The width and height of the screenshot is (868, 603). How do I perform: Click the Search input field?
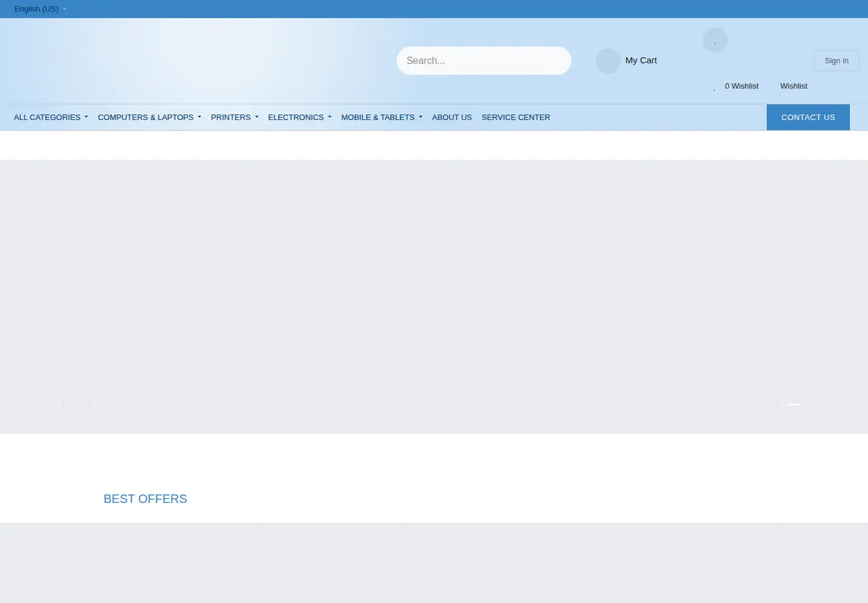tap(483, 60)
